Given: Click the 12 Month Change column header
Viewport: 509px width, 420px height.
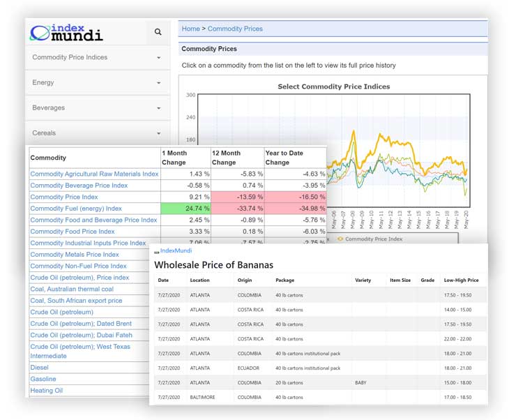Looking at the screenshot, I should tap(238, 158).
